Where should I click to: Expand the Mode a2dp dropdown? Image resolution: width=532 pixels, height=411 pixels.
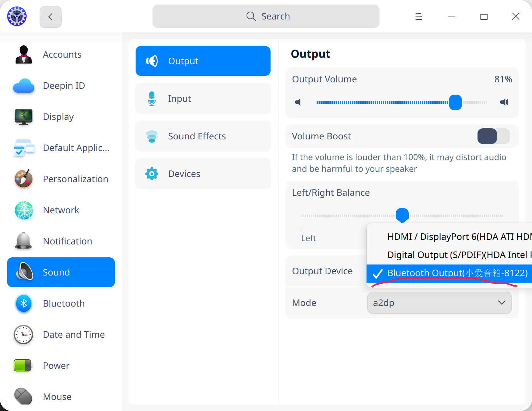tap(439, 303)
